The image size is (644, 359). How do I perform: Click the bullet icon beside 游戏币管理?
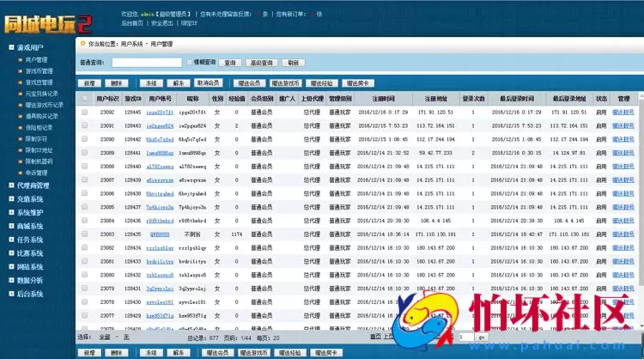[20, 71]
